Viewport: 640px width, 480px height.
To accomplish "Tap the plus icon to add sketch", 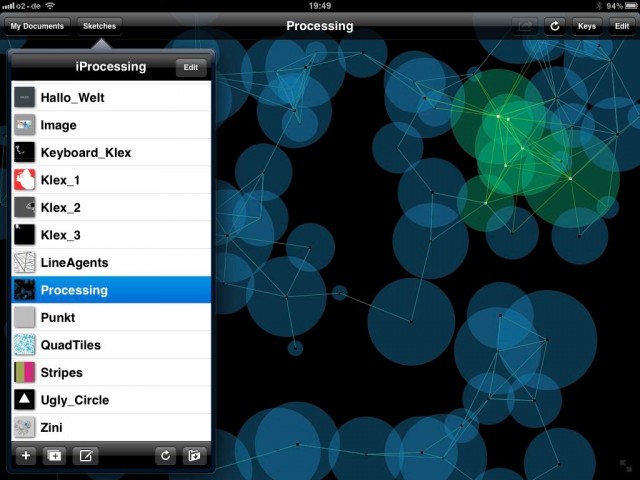I will [x=26, y=455].
